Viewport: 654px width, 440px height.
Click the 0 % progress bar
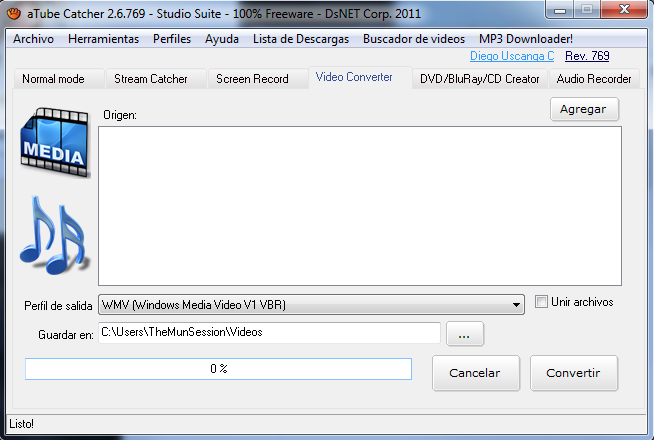(x=218, y=369)
